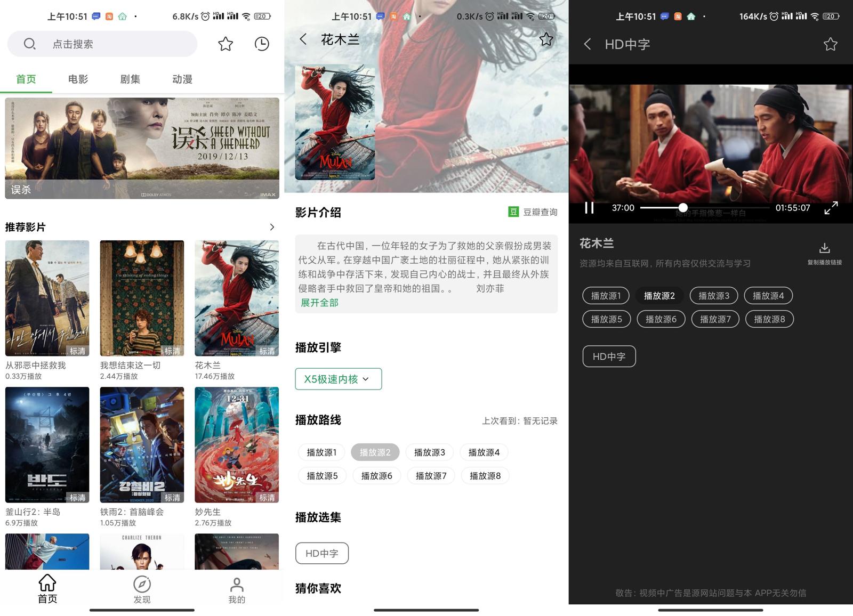This screenshot has height=616, width=853.
Task: Favorite the HD中字 video with star
Action: [x=830, y=44]
